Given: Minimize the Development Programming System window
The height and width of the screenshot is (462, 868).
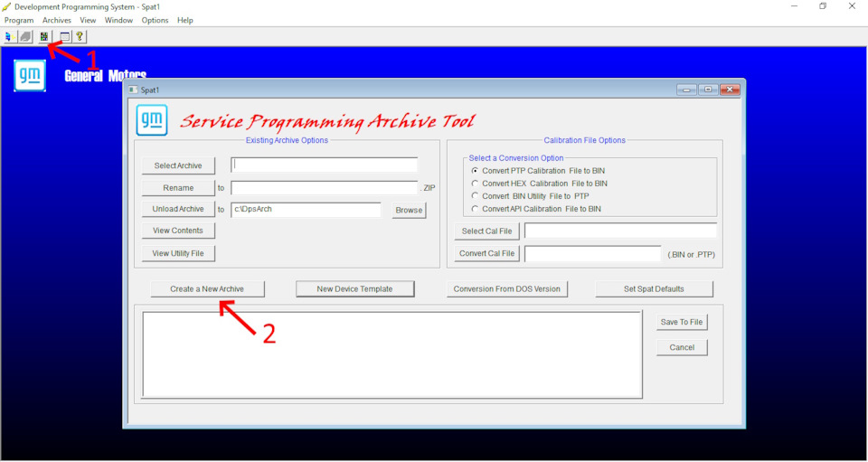Looking at the screenshot, I should pyautogui.click(x=795, y=6).
